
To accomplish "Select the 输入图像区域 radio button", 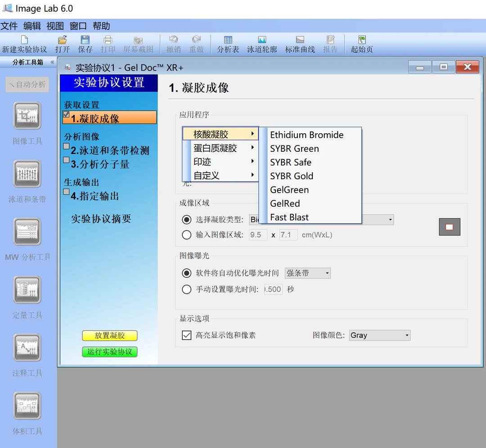I will tap(187, 235).
